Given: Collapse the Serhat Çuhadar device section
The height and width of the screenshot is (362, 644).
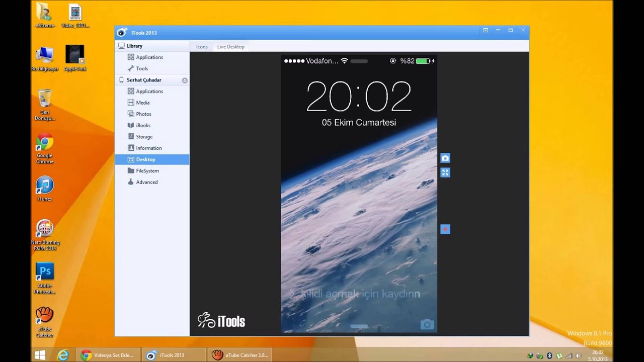Looking at the screenshot, I should click(x=185, y=80).
